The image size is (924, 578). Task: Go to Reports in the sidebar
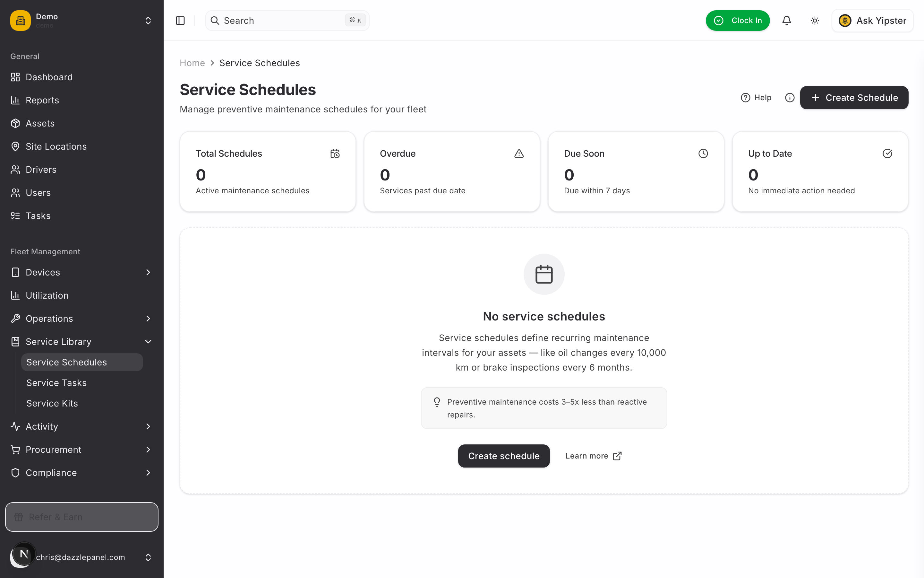[x=82, y=100]
